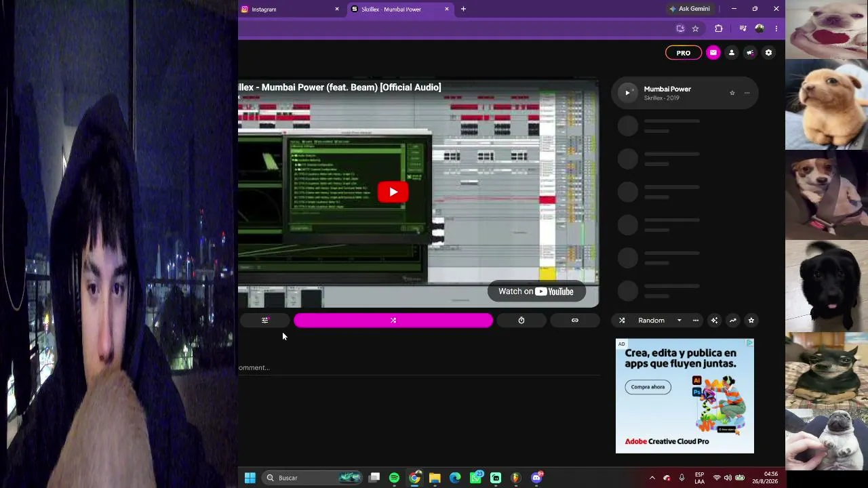Open WhatsApp from the taskbar

pos(475,478)
